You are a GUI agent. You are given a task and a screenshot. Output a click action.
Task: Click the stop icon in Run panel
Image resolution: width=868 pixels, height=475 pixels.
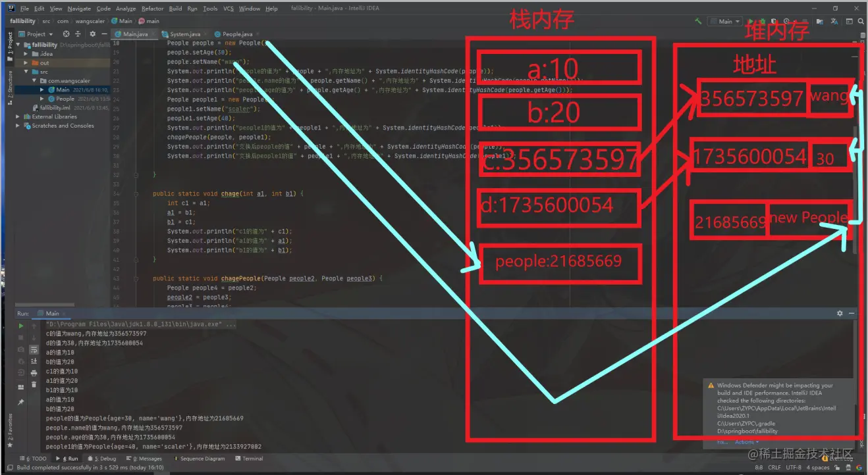pos(21,337)
